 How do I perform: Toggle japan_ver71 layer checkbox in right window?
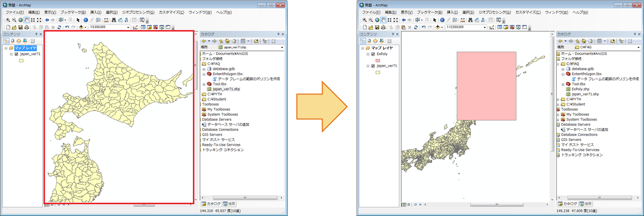(x=373, y=66)
